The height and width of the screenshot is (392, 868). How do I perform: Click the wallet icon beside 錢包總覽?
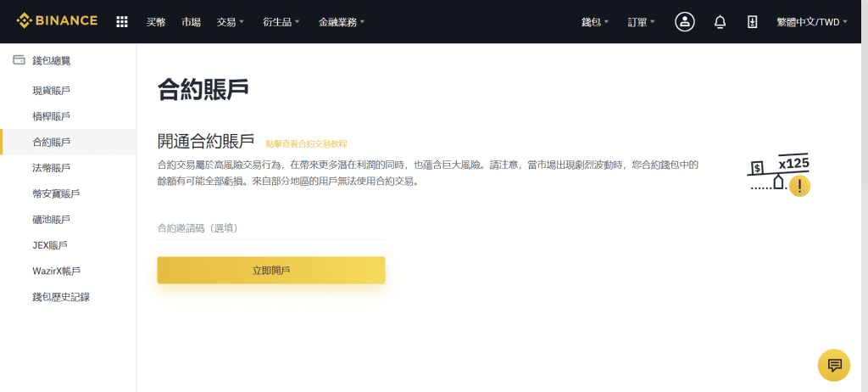(19, 60)
